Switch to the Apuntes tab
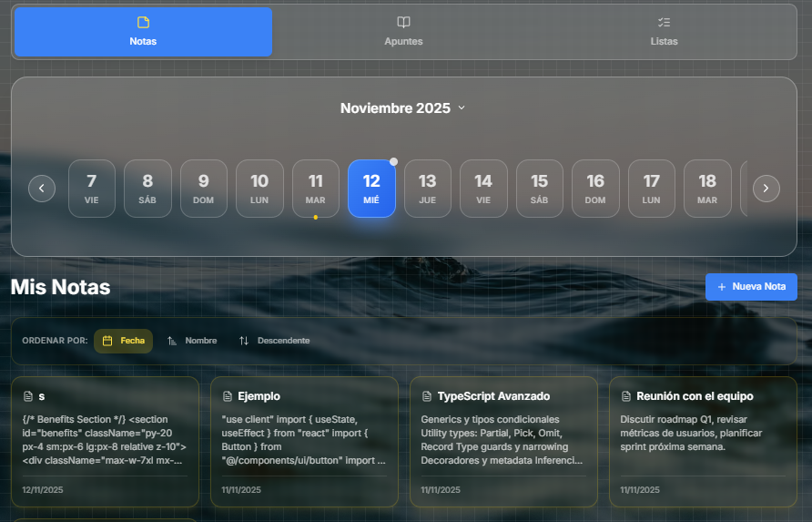The width and height of the screenshot is (812, 522). (403, 32)
